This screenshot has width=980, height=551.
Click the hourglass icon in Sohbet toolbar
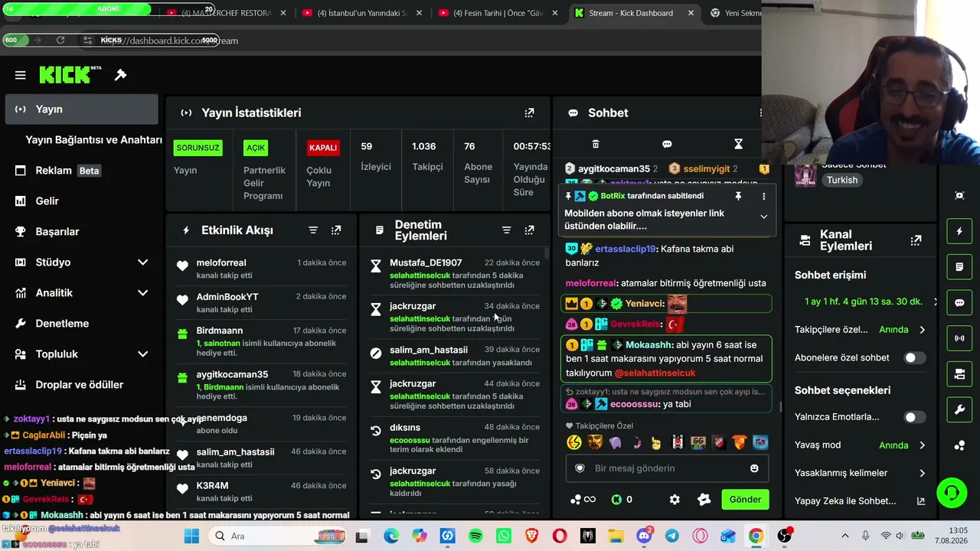(738, 144)
